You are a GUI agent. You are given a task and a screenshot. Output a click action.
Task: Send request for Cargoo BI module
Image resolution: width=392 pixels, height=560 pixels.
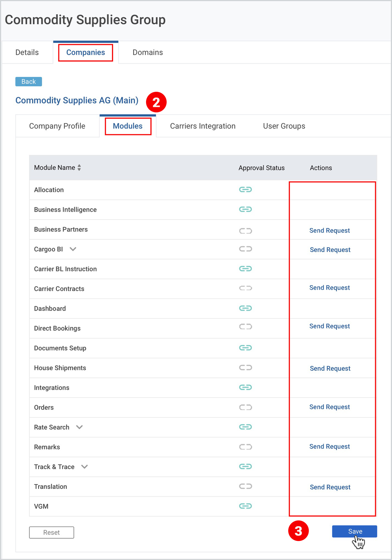pos(330,250)
